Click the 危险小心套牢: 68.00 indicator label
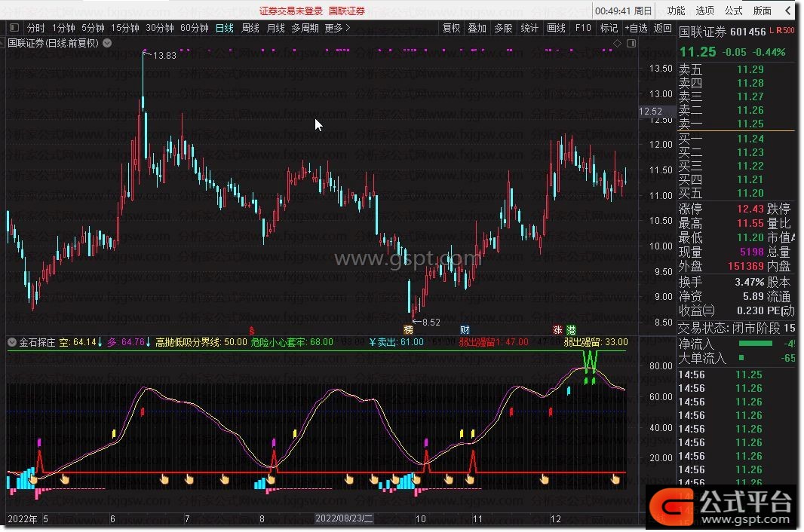 (x=293, y=342)
